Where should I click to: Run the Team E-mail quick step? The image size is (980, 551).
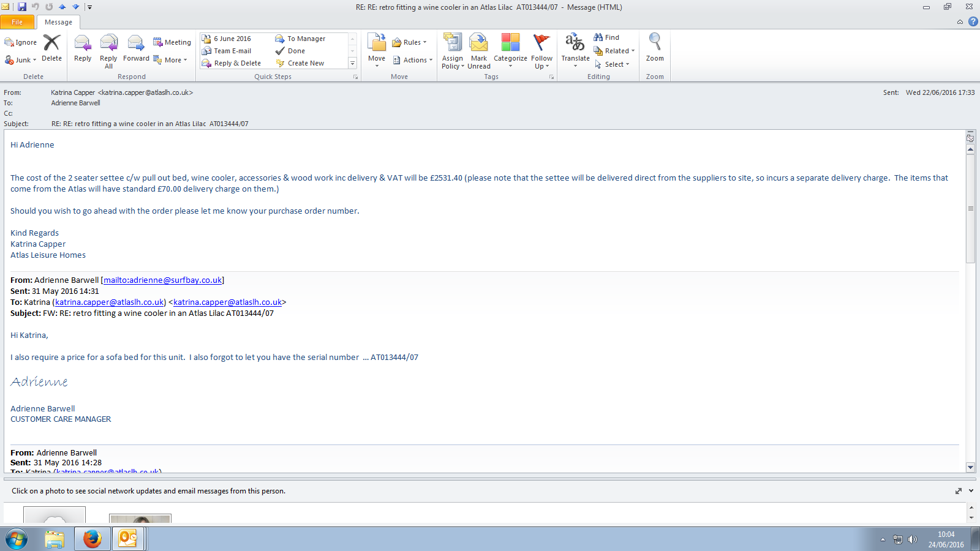pos(227,51)
